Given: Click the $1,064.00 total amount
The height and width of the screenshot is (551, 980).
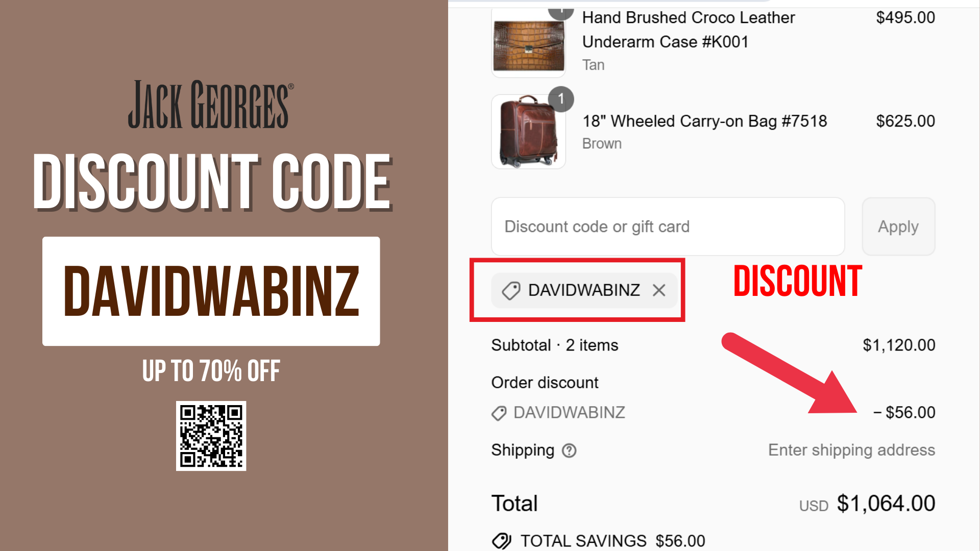Looking at the screenshot, I should [886, 504].
